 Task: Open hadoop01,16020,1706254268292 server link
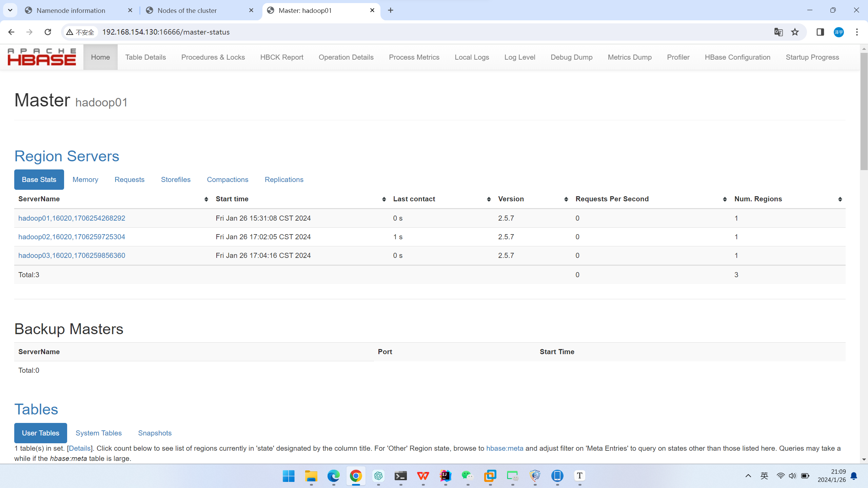click(72, 218)
